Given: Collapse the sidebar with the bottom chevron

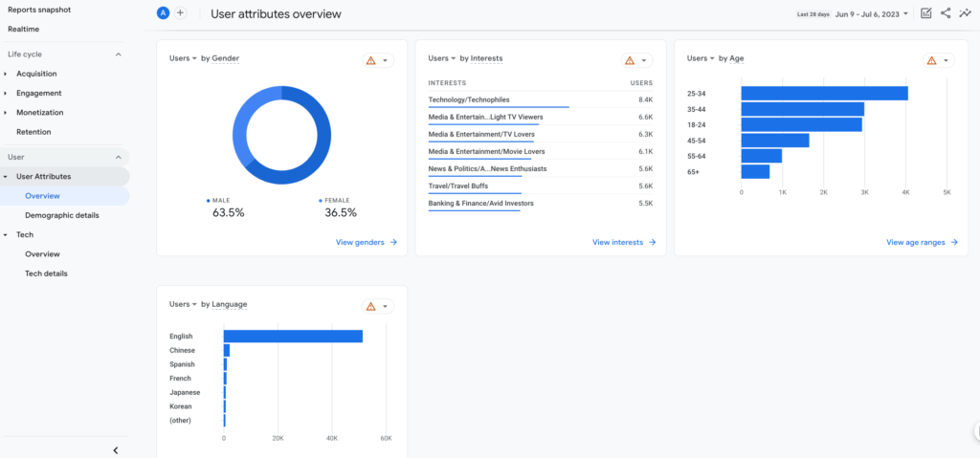Looking at the screenshot, I should [116, 449].
